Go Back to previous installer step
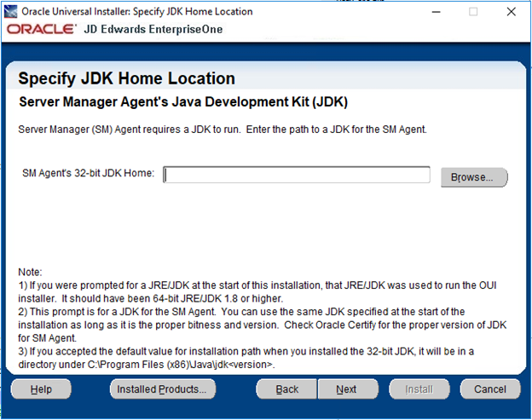The image size is (532, 420). pyautogui.click(x=286, y=389)
